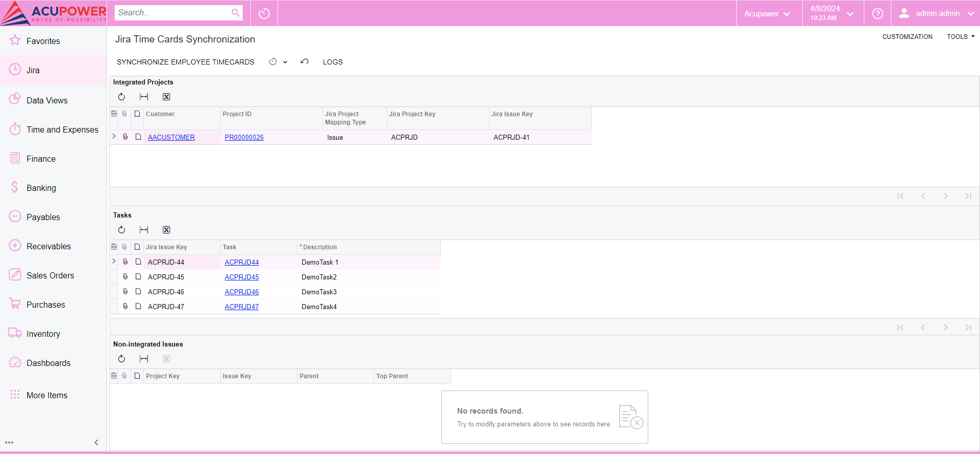Expand the AACUSTOMER project row

click(x=114, y=137)
